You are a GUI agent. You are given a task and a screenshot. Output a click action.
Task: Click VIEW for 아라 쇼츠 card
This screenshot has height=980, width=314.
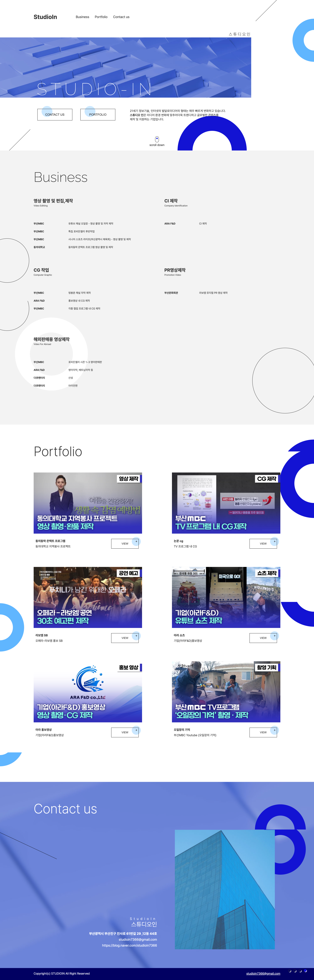tap(263, 638)
